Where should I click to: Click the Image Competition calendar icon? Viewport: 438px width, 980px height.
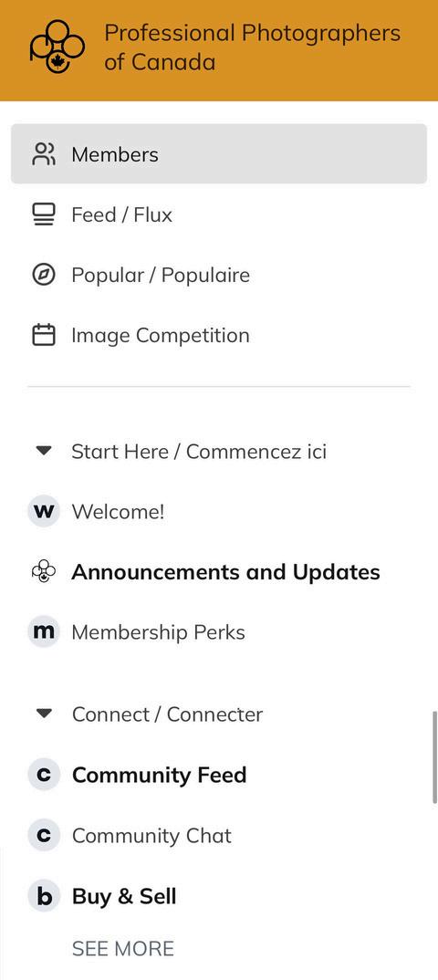(44, 336)
